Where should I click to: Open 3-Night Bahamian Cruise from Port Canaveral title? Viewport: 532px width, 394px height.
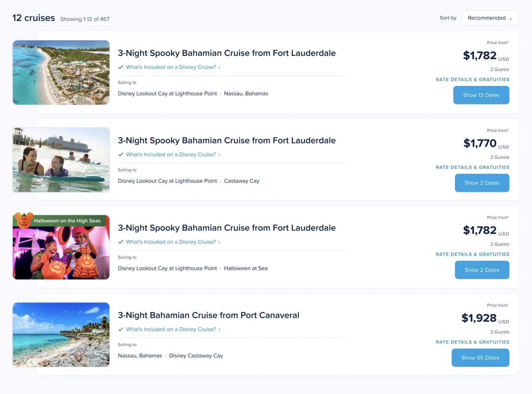(208, 315)
